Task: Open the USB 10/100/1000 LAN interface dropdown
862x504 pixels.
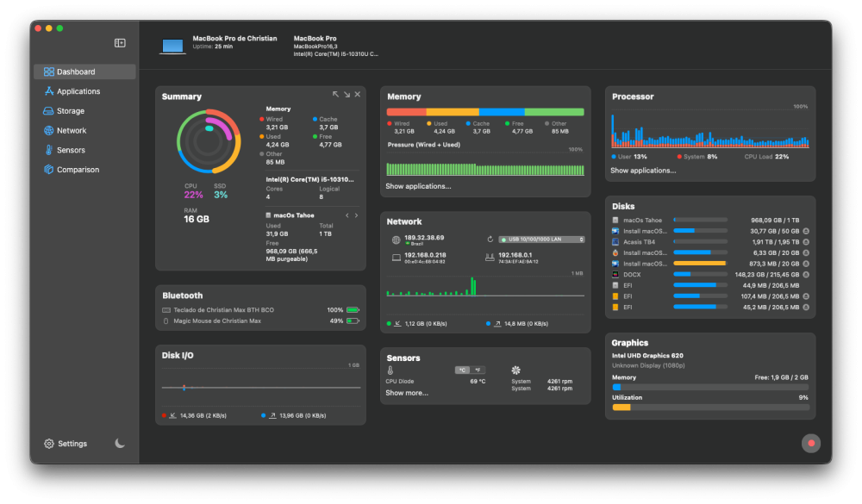Action: coord(541,240)
